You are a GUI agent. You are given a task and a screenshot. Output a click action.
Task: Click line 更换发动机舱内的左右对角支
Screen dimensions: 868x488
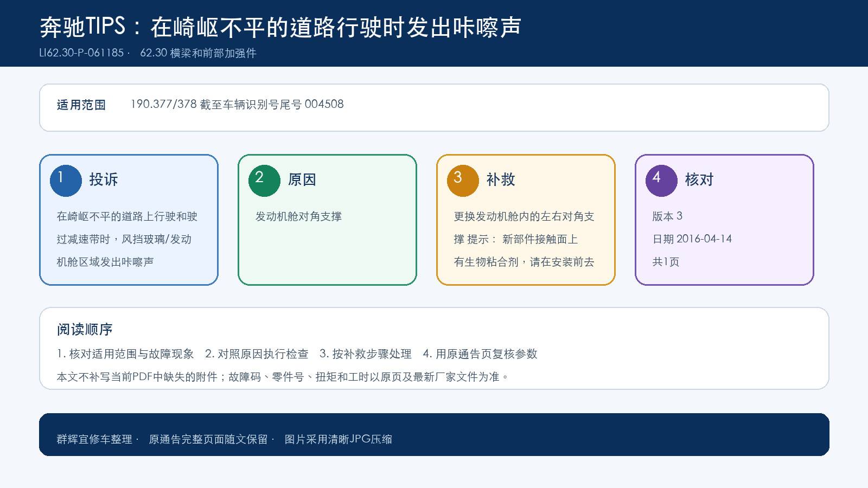coord(524,216)
